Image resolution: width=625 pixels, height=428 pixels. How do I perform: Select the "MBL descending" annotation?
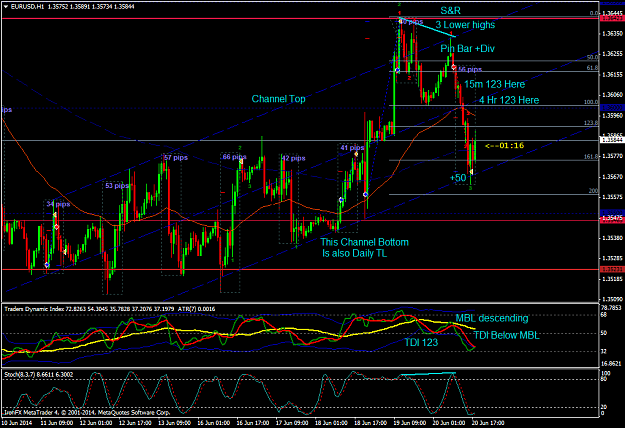tap(492, 318)
